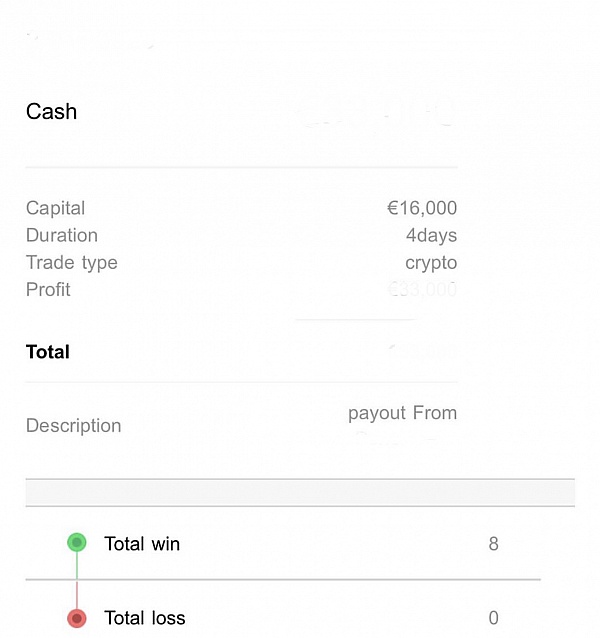Screen dimensions: 600x638
Task: Click the Capital label
Action: pyautogui.click(x=55, y=208)
